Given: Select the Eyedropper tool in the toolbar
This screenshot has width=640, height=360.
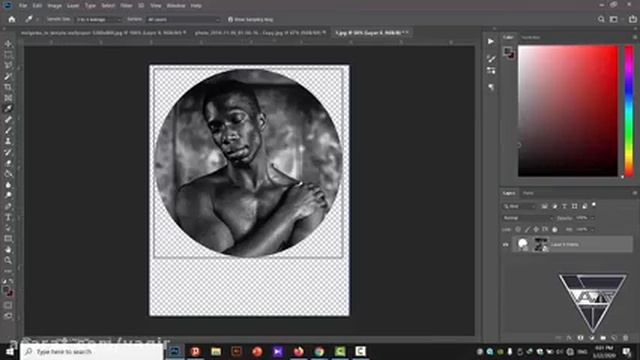Looking at the screenshot, I should tap(8, 109).
